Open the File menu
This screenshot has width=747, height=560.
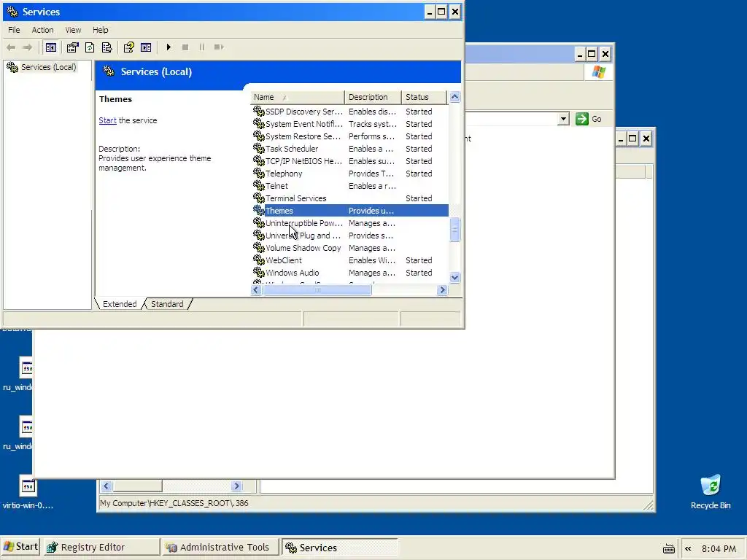14,30
